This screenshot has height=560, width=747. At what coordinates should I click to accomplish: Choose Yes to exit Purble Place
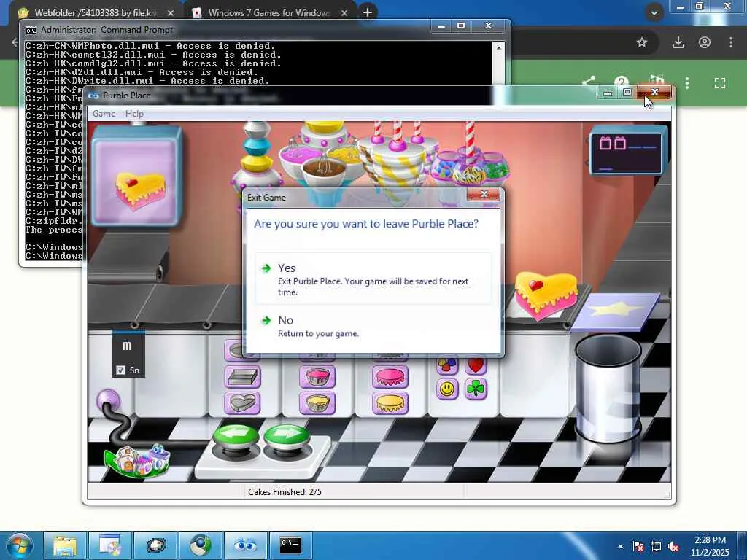click(373, 279)
